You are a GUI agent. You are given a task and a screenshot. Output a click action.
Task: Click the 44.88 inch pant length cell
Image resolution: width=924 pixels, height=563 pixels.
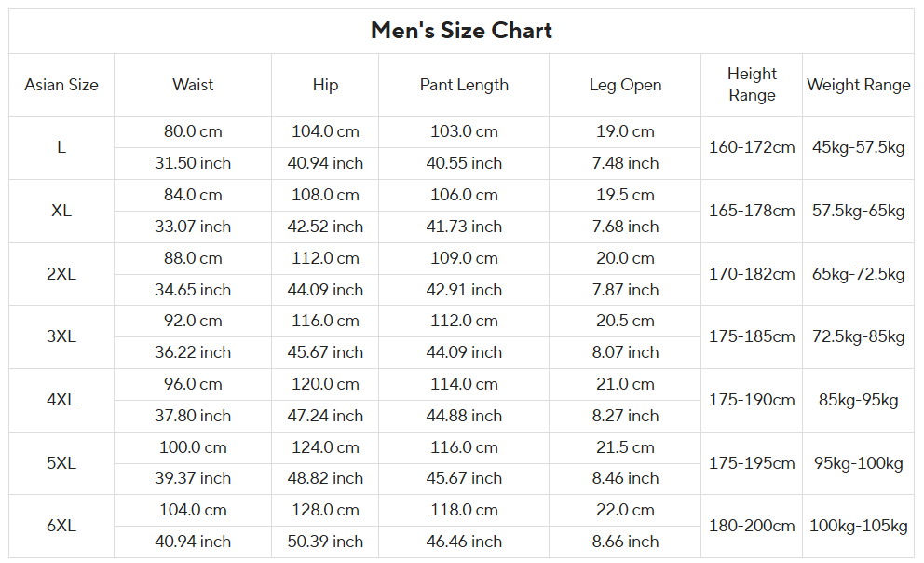[464, 416]
